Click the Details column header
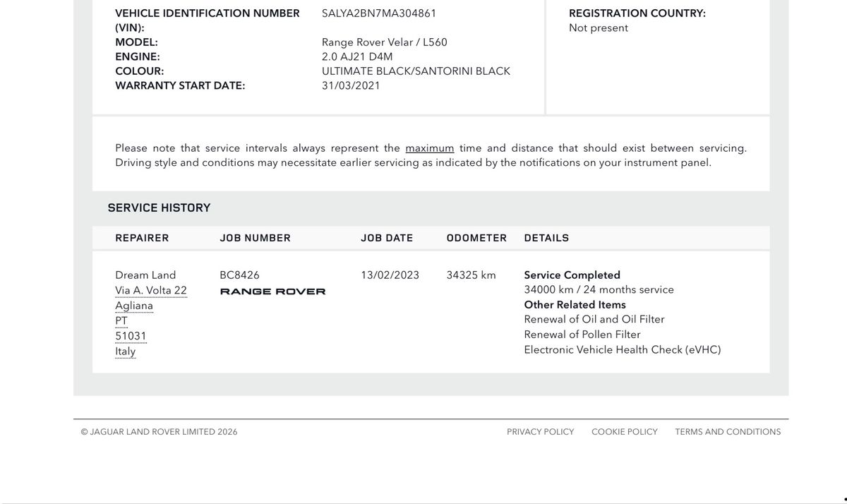Image resolution: width=847 pixels, height=504 pixels. point(546,238)
